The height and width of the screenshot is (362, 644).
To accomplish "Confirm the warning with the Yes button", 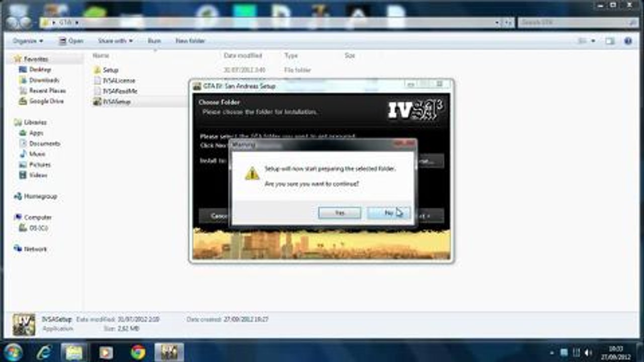I will [340, 213].
